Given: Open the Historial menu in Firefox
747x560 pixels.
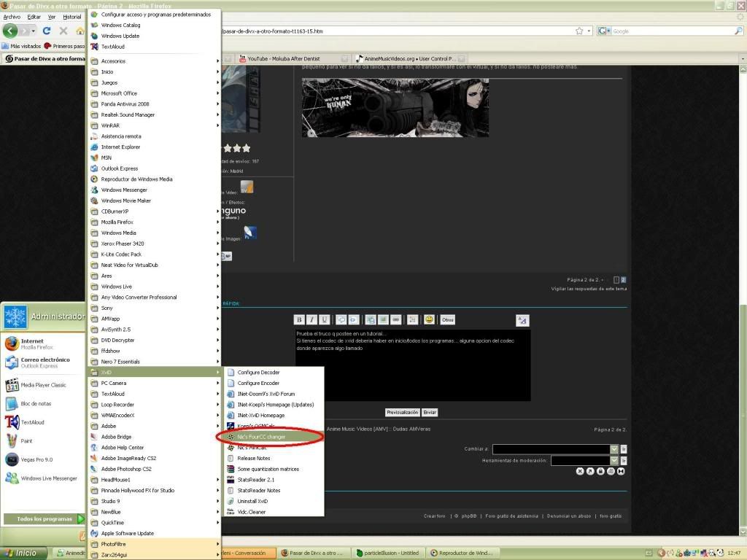Looking at the screenshot, I should [72, 17].
